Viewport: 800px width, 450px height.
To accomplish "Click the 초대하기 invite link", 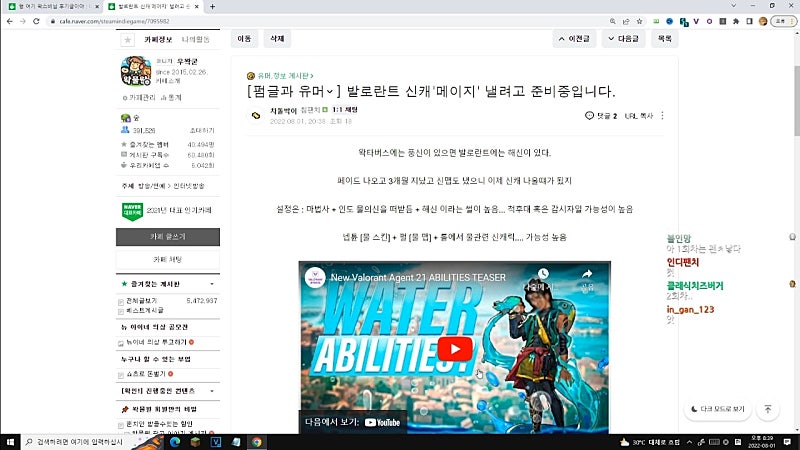I will [x=202, y=131].
